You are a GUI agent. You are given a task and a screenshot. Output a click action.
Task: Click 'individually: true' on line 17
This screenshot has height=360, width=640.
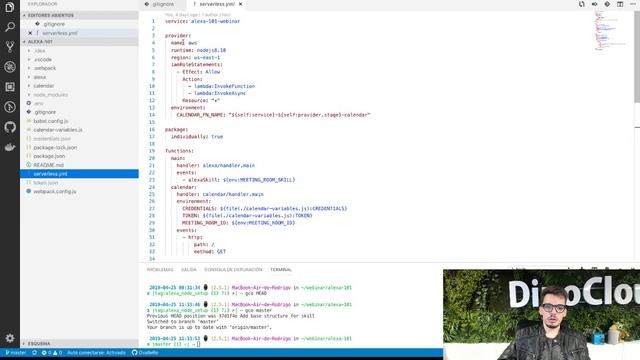click(197, 137)
